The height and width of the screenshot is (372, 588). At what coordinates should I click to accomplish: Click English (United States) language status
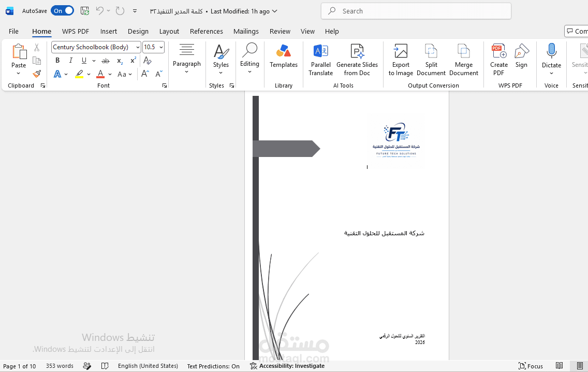click(x=148, y=366)
